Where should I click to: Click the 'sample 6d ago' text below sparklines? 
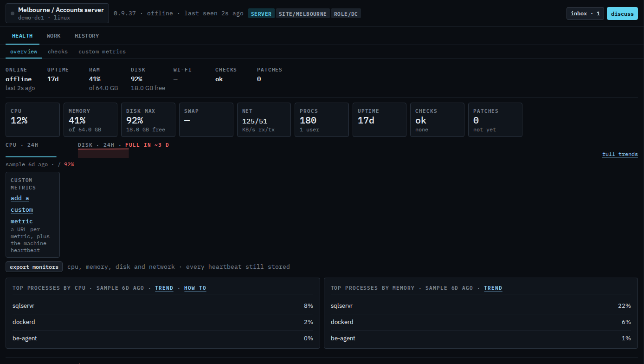(x=26, y=164)
